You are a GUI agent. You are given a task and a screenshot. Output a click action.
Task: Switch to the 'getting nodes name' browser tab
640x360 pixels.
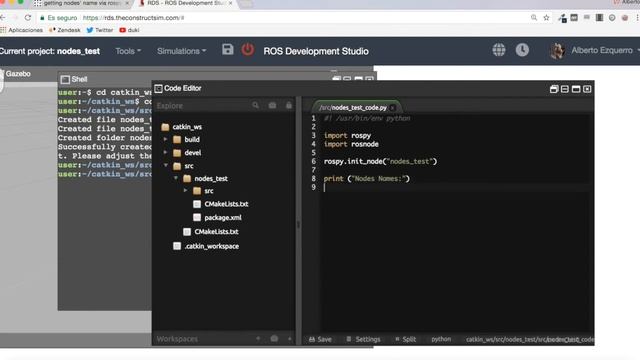point(82,4)
